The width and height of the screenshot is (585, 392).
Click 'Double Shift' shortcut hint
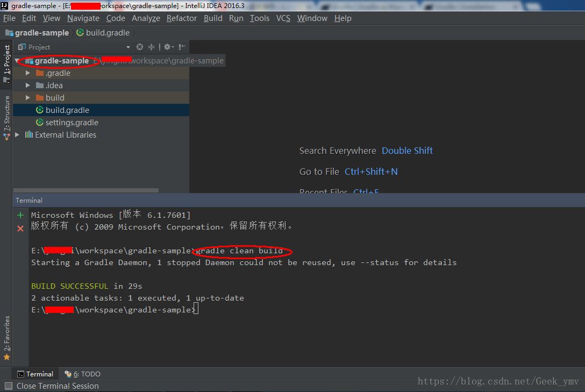click(x=407, y=151)
